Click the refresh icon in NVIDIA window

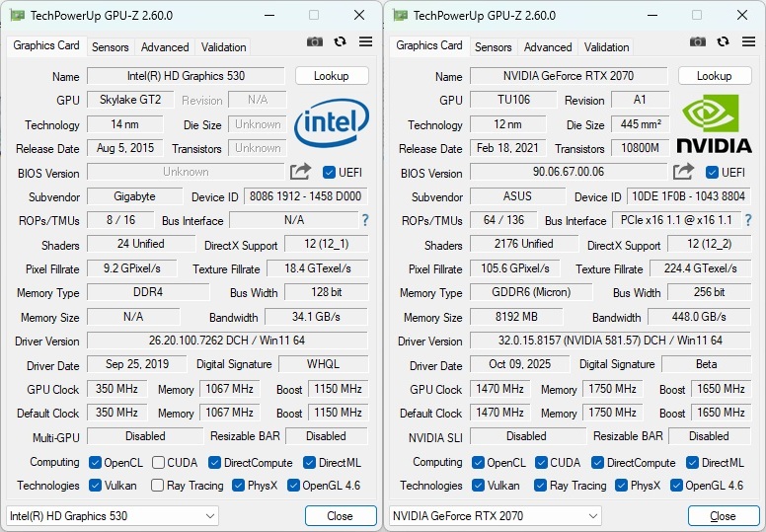(x=723, y=42)
